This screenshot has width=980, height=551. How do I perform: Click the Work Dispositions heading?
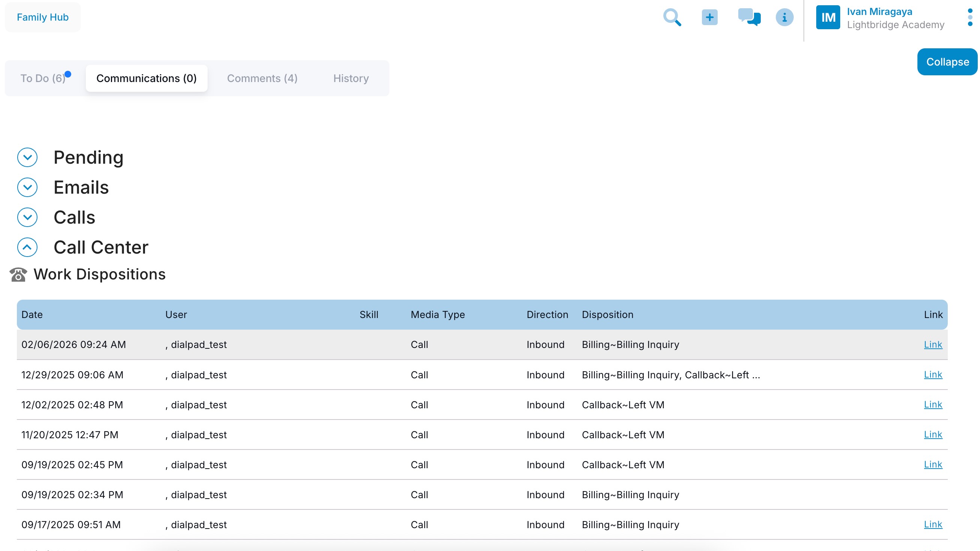pyautogui.click(x=100, y=275)
